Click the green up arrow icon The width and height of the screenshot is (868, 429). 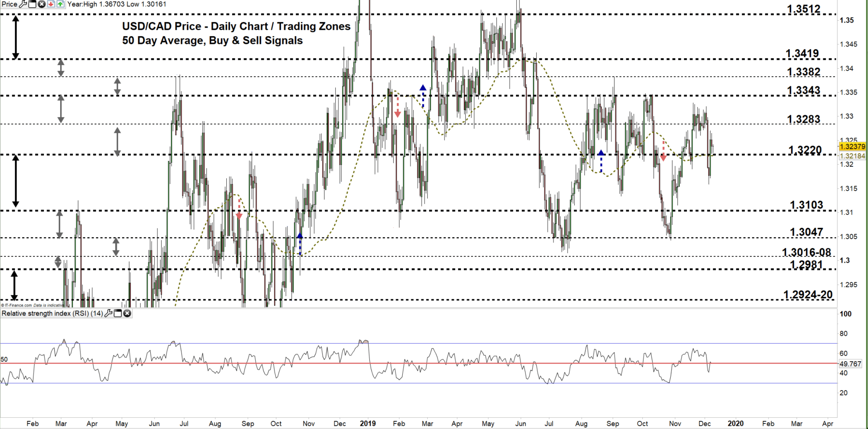click(x=60, y=4)
